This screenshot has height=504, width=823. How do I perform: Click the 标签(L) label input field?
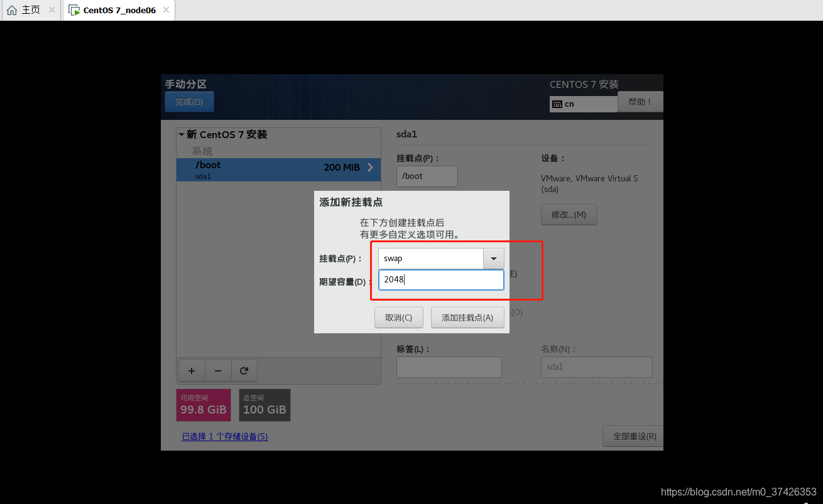pos(449,367)
